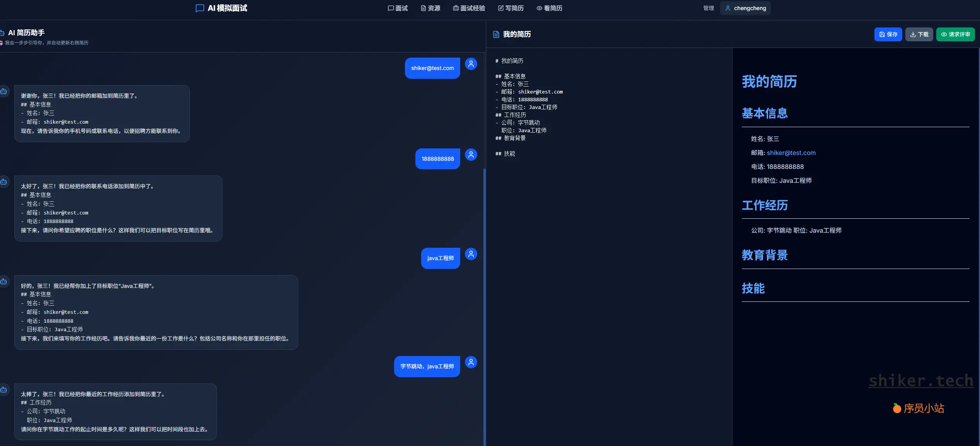Open the 资源 navigation menu
Screen dimensions: 980x446
(x=430, y=8)
